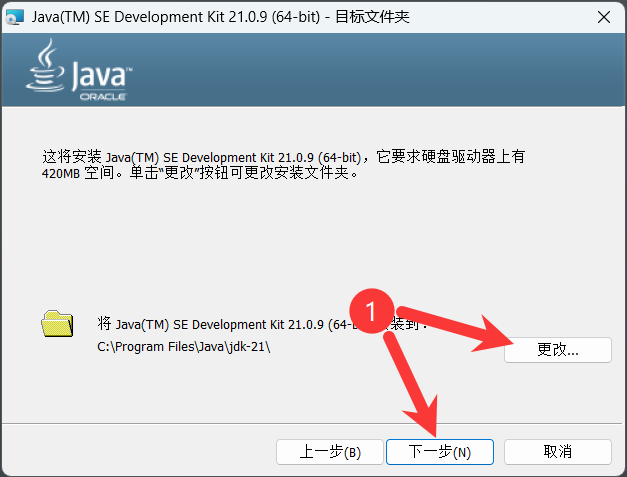Go back using 上一步(B) button
The width and height of the screenshot is (627, 477).
coord(330,452)
